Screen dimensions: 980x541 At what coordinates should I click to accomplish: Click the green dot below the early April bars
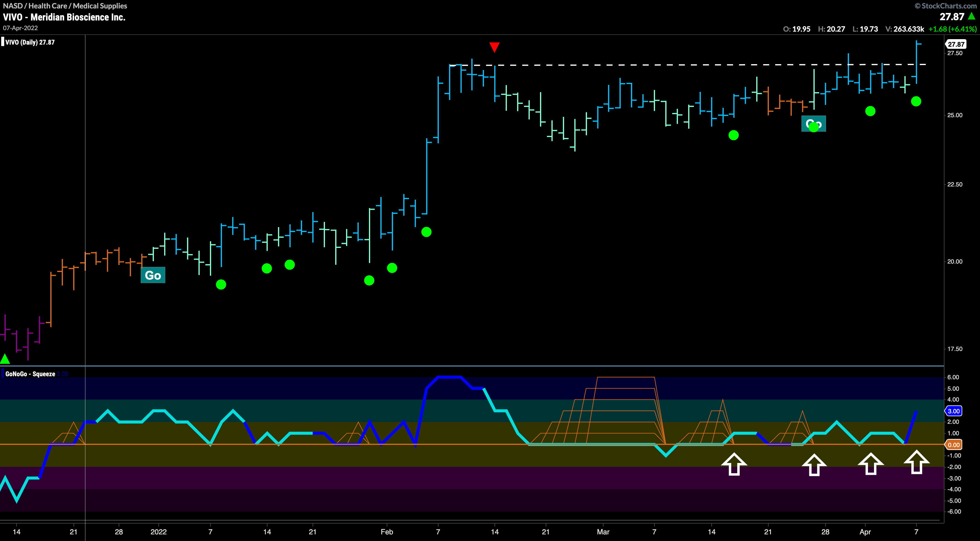coord(870,111)
